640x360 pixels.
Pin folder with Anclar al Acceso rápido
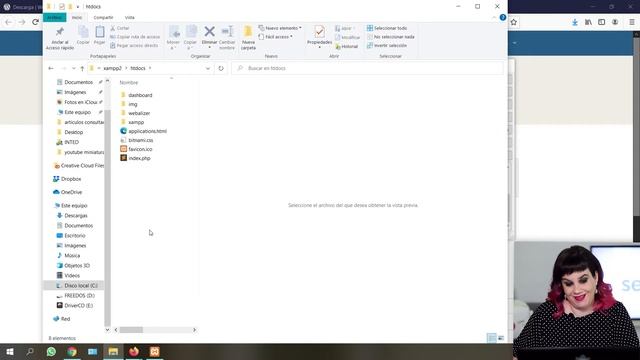coord(60,38)
